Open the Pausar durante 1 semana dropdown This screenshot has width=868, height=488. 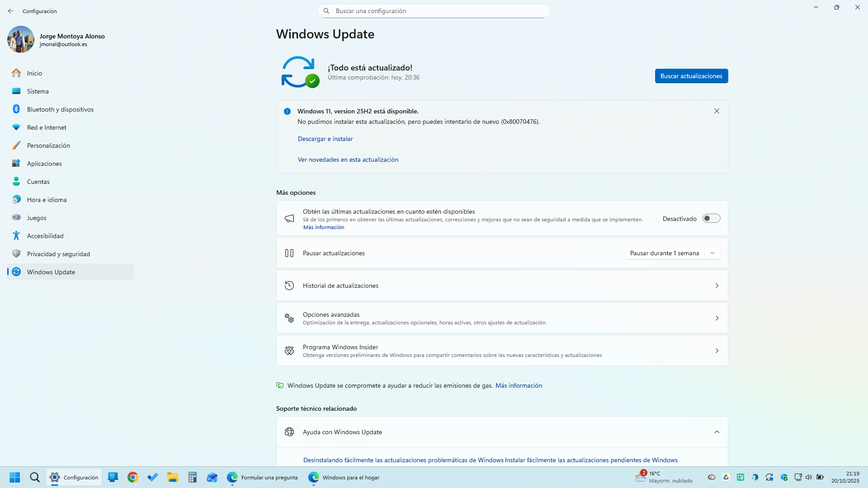(672, 253)
